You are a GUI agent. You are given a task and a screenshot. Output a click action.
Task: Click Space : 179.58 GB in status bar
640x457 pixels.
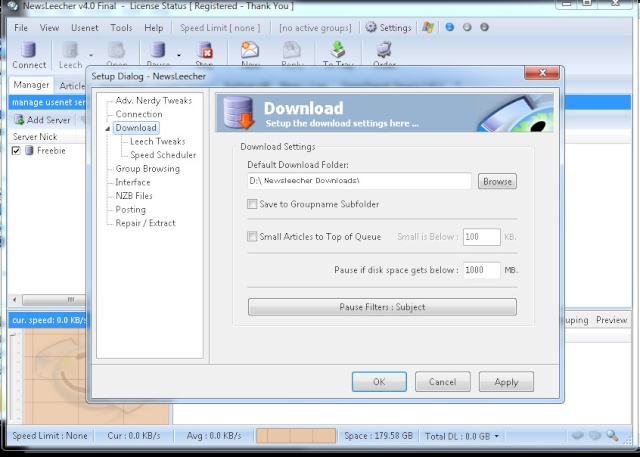point(378,436)
